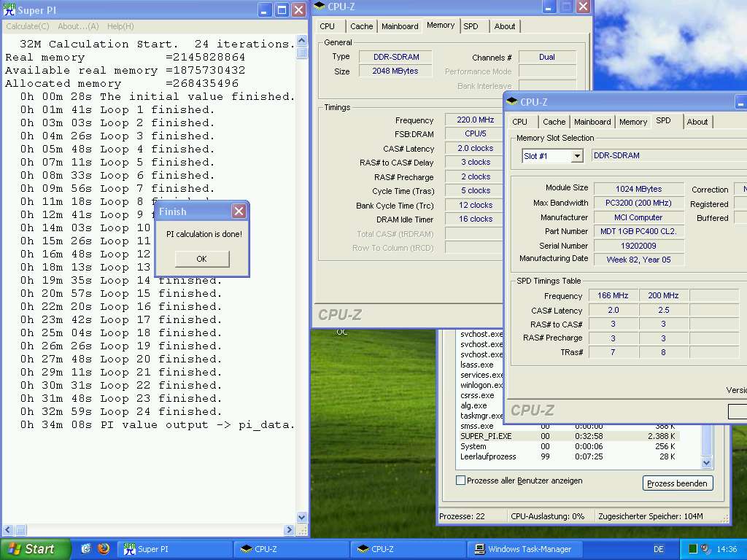The width and height of the screenshot is (747, 560).
Task: Click the Prozess beenden button
Action: coord(678,483)
